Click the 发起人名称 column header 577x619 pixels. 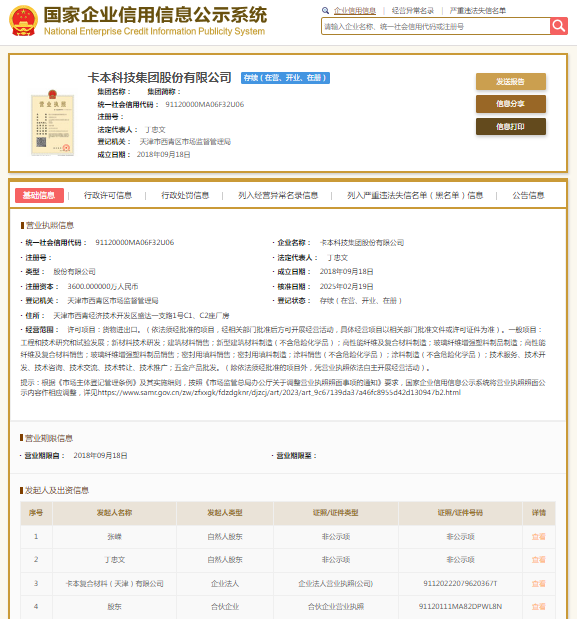point(114,513)
